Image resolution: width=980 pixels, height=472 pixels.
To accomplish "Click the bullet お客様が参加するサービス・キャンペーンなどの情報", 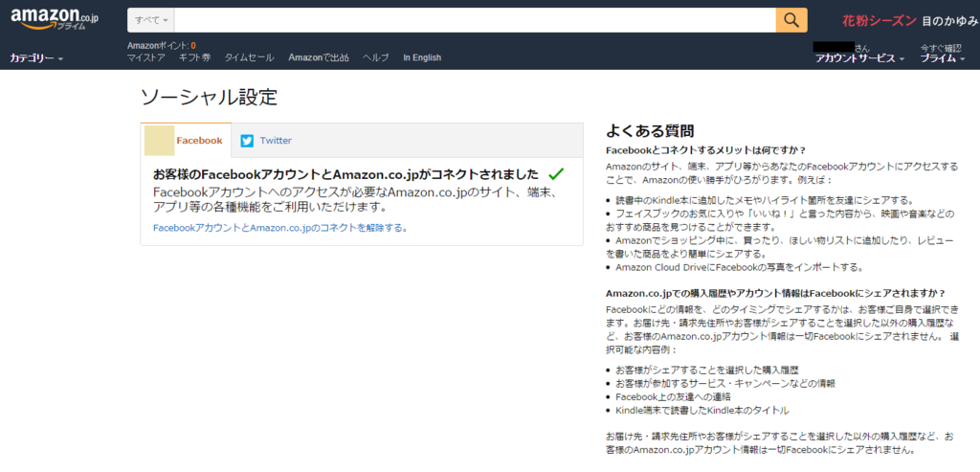I will [x=725, y=383].
